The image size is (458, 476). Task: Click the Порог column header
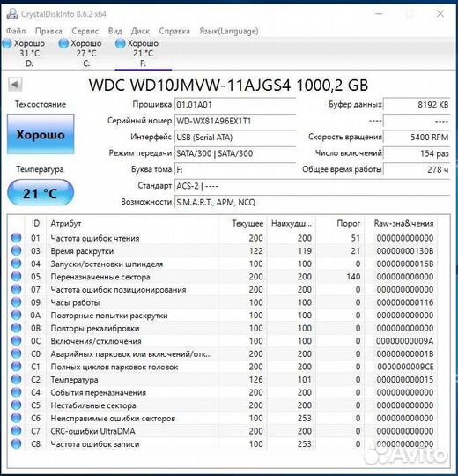[x=340, y=223]
